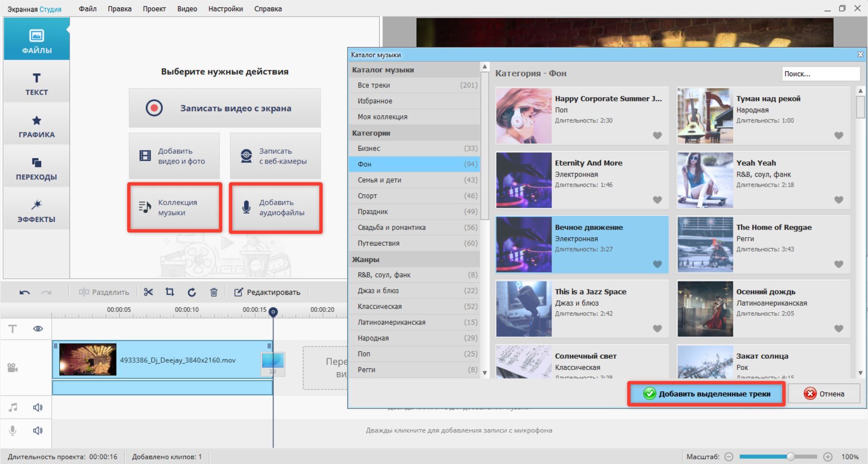Click Добавить выделенные треки button
Viewport: 868px width, 464px height.
point(706,394)
